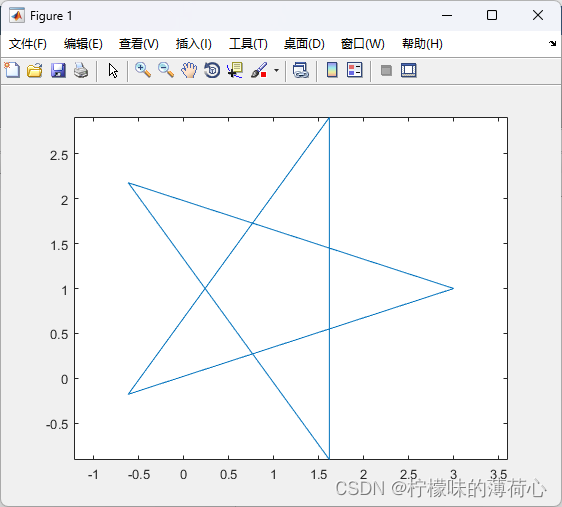562x507 pixels.
Task: Click the x-axis tick label -1
Action: 93,475
